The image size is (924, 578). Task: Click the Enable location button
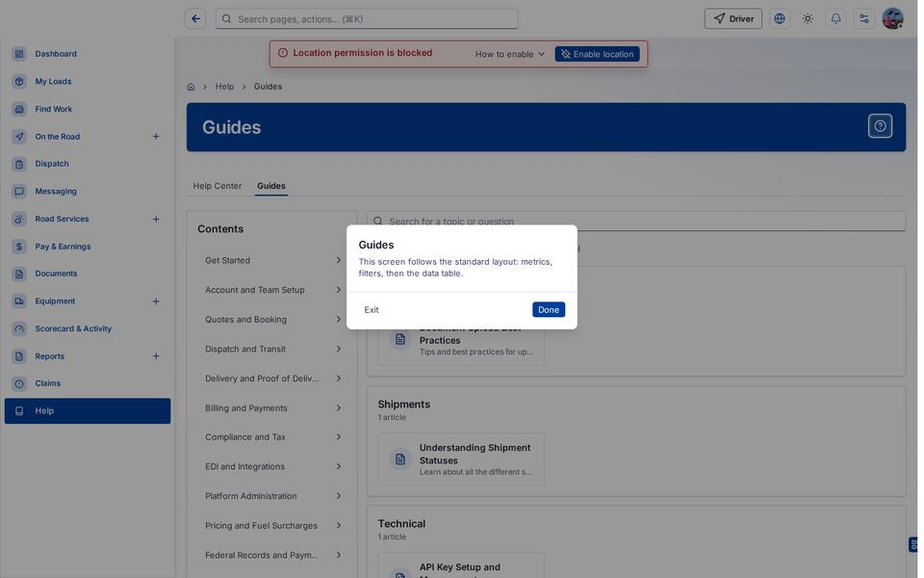point(597,54)
